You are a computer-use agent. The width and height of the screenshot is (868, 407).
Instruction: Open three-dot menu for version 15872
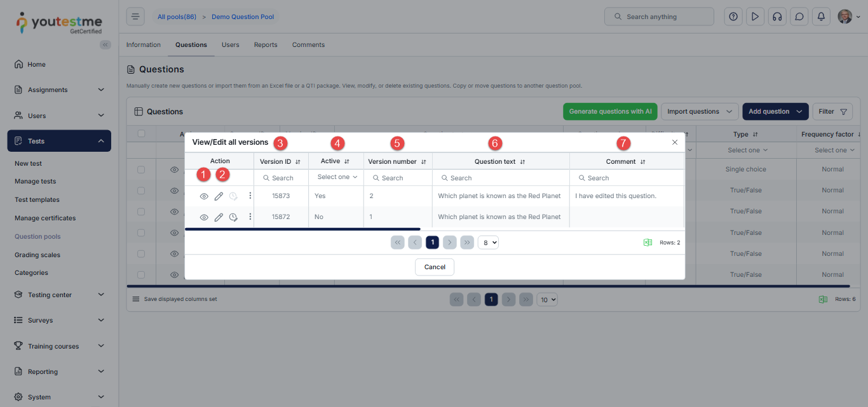tap(250, 217)
